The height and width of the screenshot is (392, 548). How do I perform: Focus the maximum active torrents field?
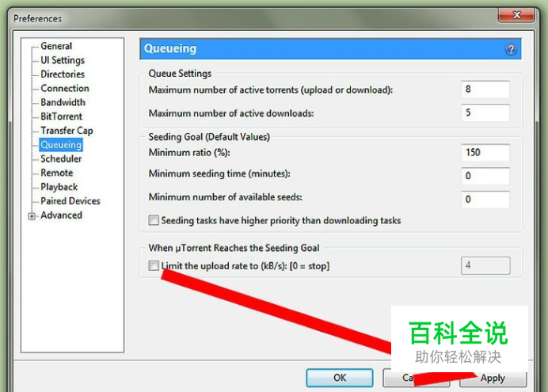click(x=485, y=89)
